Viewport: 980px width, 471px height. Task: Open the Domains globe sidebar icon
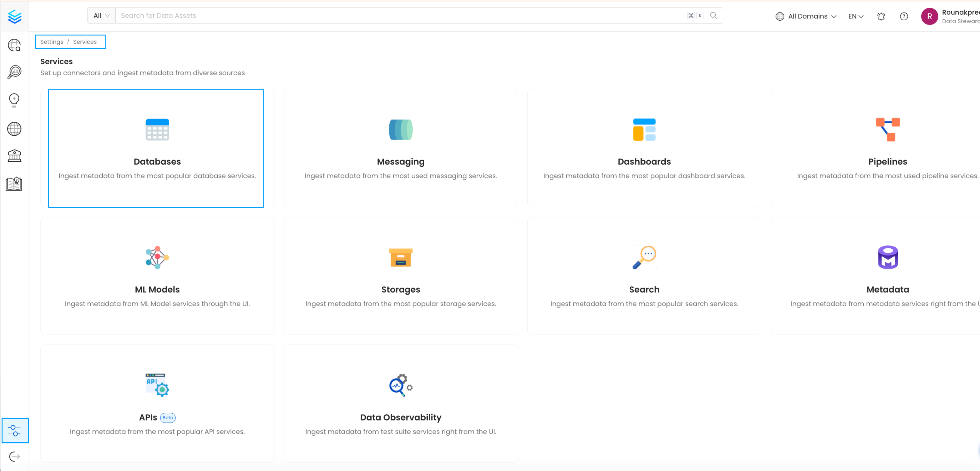(15, 129)
